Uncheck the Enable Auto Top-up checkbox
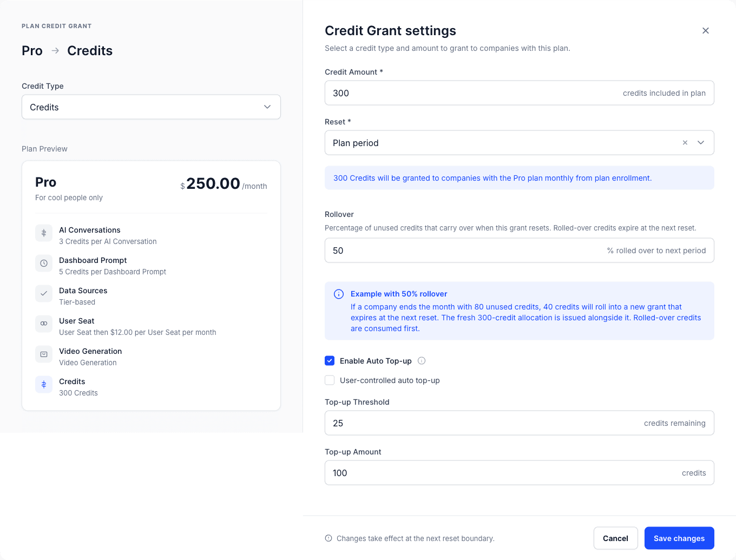The width and height of the screenshot is (736, 560). [x=330, y=361]
